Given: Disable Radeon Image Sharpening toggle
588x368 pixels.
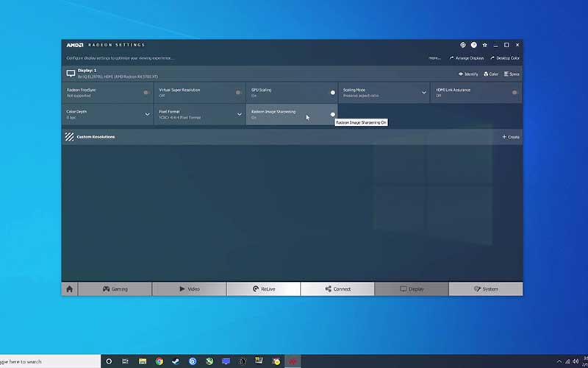Looking at the screenshot, I should tap(332, 115).
